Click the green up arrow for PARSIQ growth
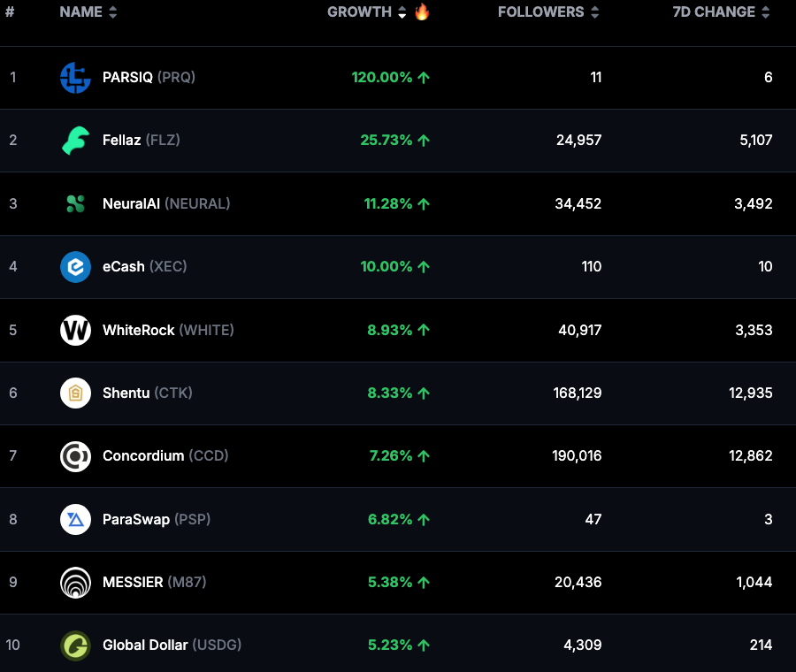The width and height of the screenshot is (796, 672). [424, 77]
